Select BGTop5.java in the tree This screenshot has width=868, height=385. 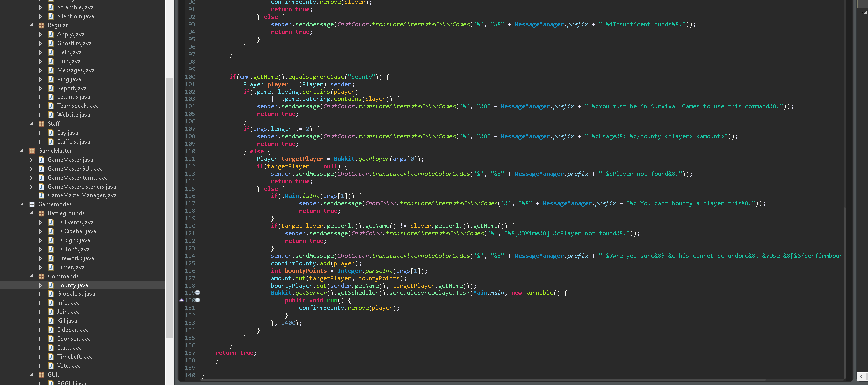(x=73, y=249)
